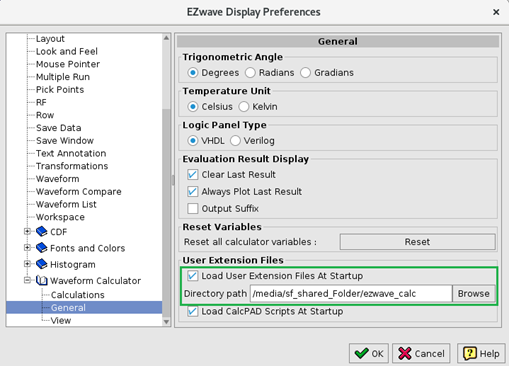This screenshot has width=509, height=367.
Task: Enable the Output Suffix checkbox
Action: coord(193,209)
